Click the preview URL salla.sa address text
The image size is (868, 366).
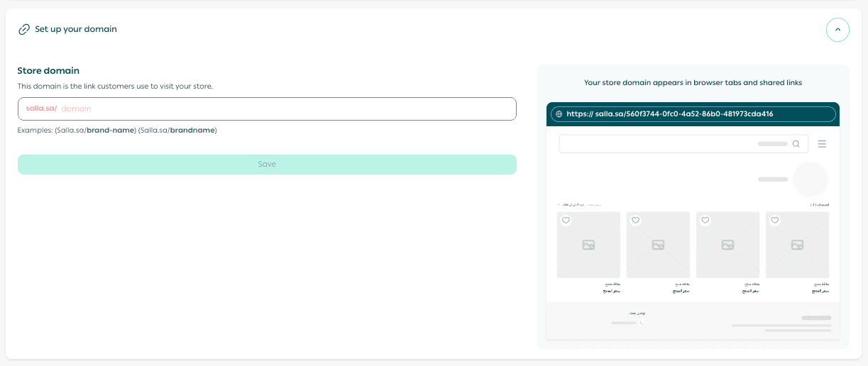[x=669, y=114]
